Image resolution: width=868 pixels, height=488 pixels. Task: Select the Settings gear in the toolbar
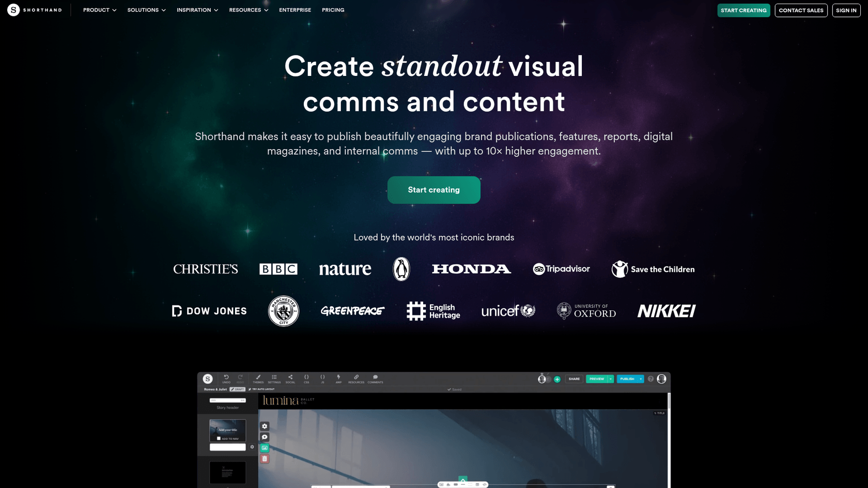coord(274,377)
